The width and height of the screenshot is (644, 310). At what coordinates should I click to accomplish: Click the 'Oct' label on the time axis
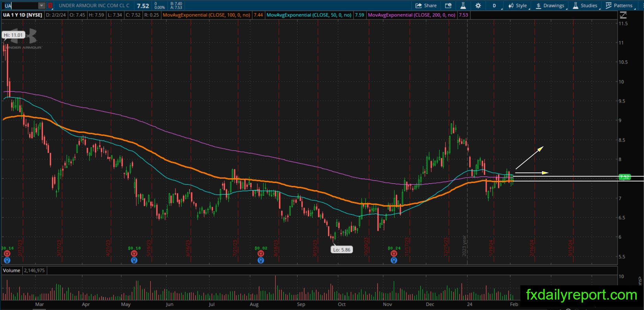tap(342, 305)
